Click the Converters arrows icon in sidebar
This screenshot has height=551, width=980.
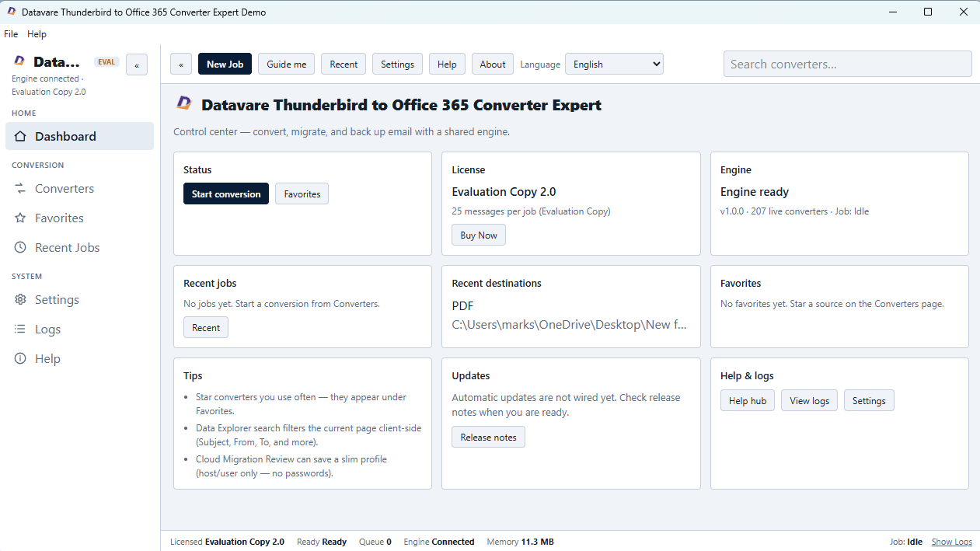point(20,189)
